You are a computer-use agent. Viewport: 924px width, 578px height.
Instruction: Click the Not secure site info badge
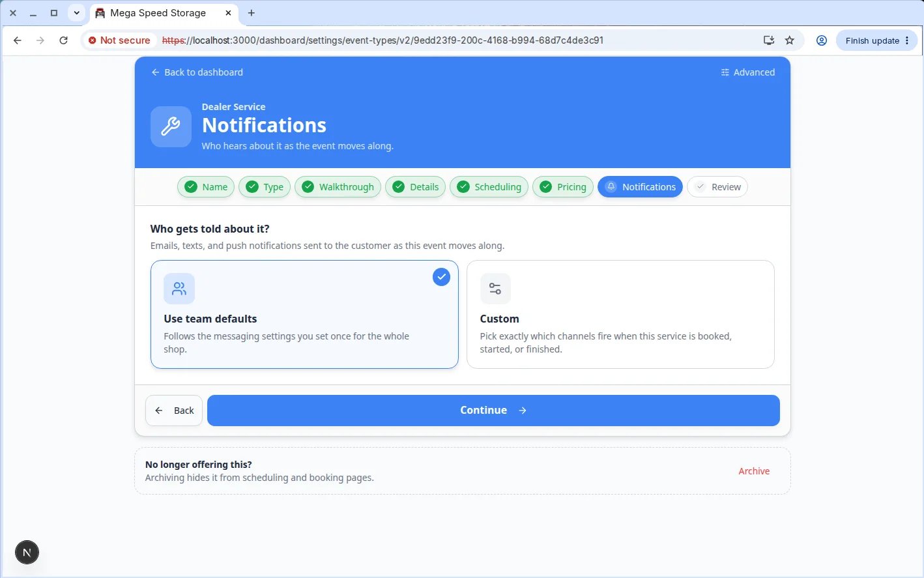click(120, 40)
